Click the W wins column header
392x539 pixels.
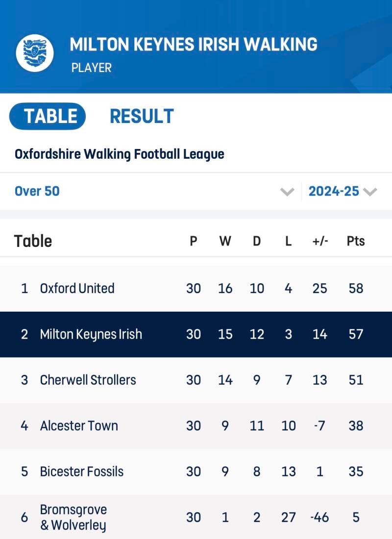click(x=225, y=241)
